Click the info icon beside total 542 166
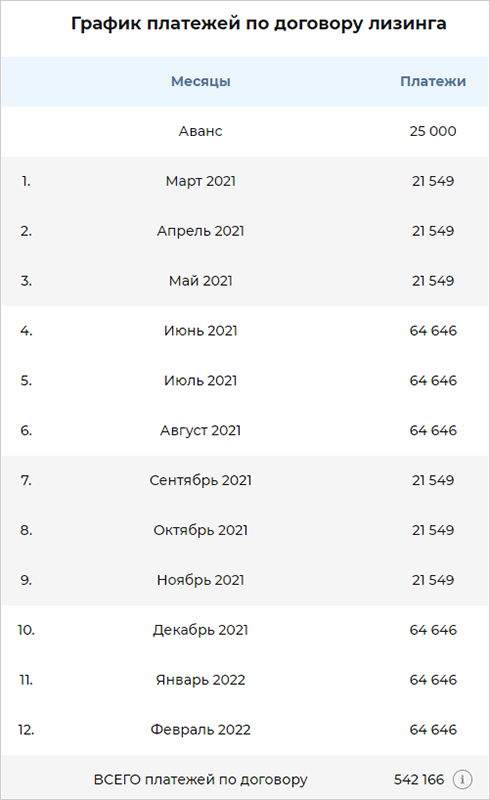490x800 pixels. (462, 779)
